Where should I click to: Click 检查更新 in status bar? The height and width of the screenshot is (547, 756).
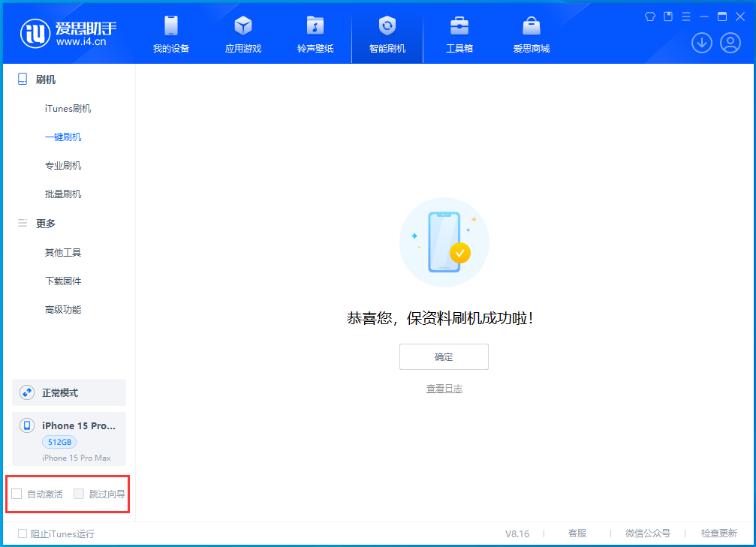point(719,533)
